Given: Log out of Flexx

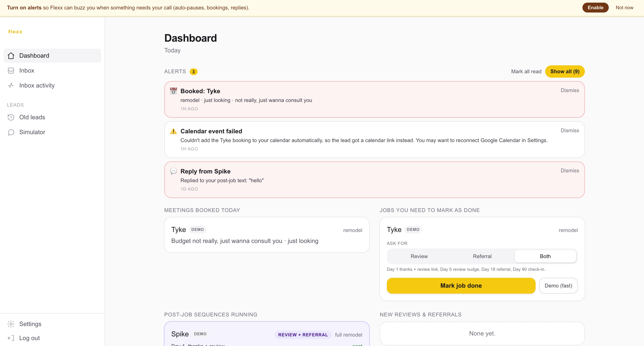Looking at the screenshot, I should [x=52, y=338].
